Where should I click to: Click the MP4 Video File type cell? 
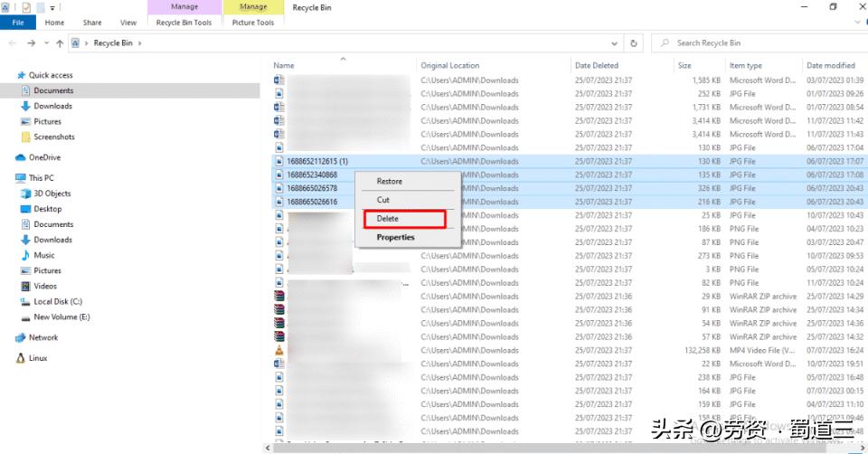click(x=762, y=351)
